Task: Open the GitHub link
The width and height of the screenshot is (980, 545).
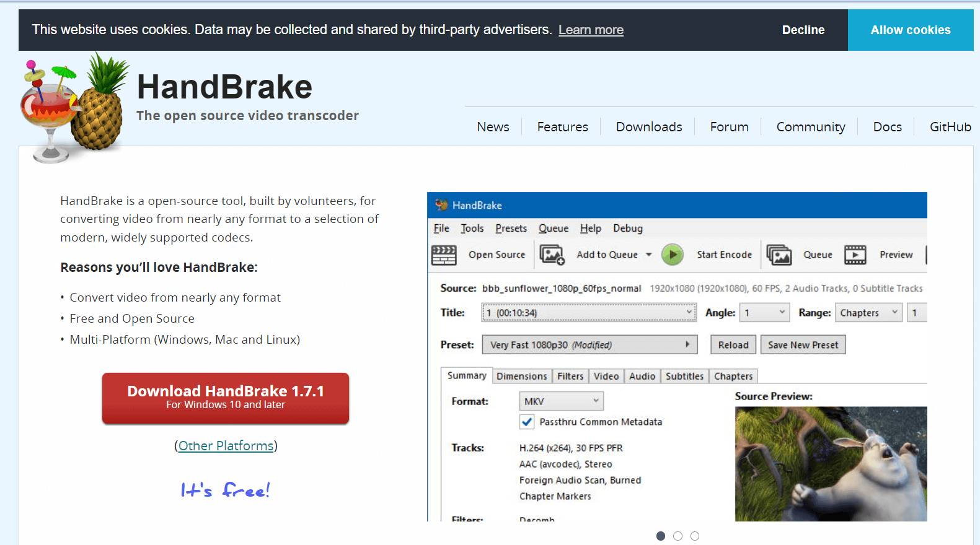Action: point(950,127)
